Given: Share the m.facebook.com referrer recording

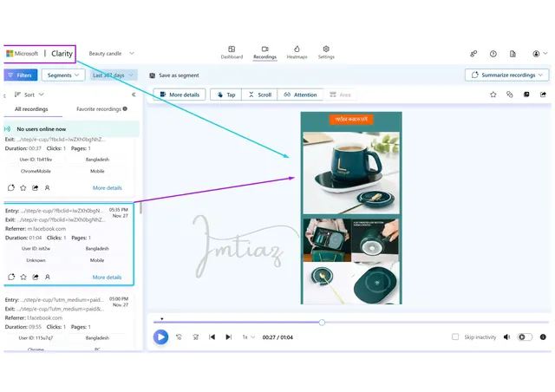Looking at the screenshot, I should point(36,277).
